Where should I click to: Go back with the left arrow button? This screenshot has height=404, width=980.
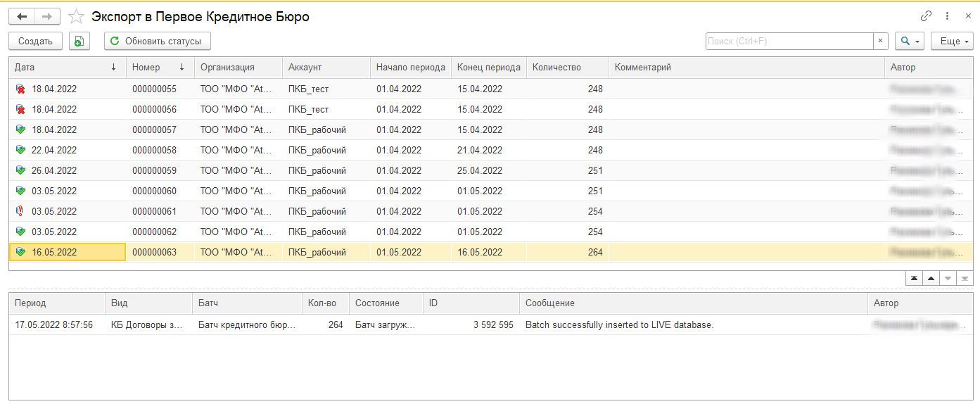point(22,16)
